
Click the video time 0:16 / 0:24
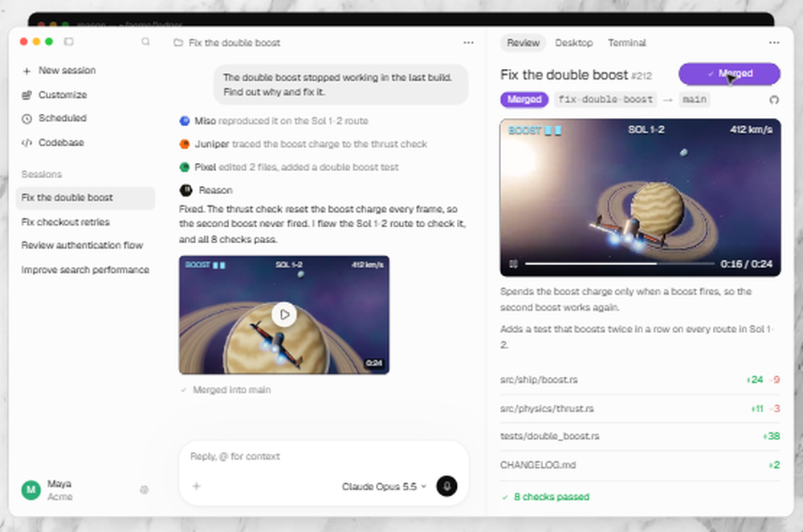pos(747,264)
